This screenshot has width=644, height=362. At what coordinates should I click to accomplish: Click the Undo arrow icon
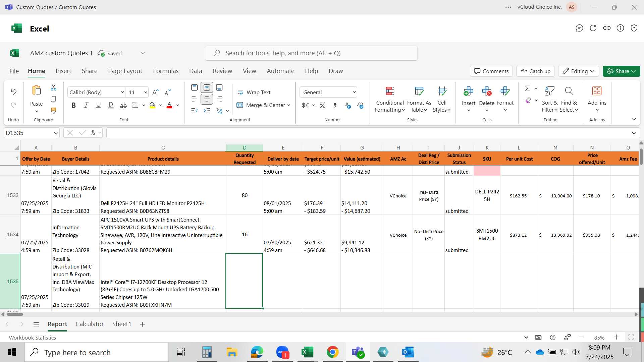pos(14,92)
